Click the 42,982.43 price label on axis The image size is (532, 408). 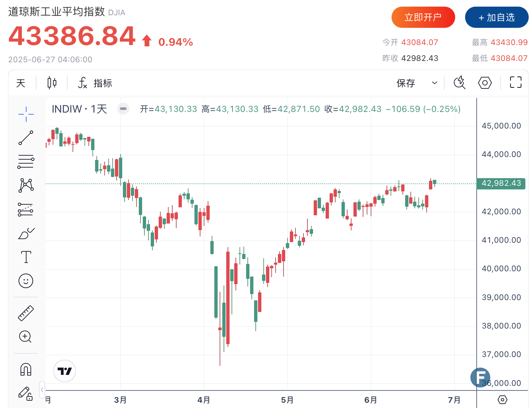[501, 183]
